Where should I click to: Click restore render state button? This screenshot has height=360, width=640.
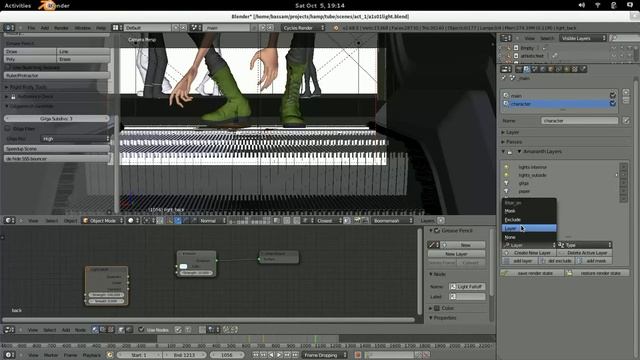point(598,273)
